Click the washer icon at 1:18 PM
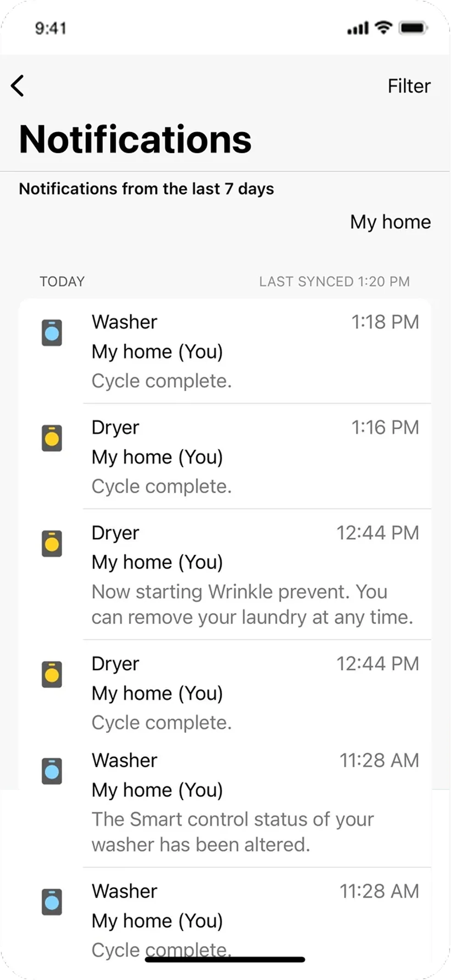This screenshot has height=980, width=451. 52,332
